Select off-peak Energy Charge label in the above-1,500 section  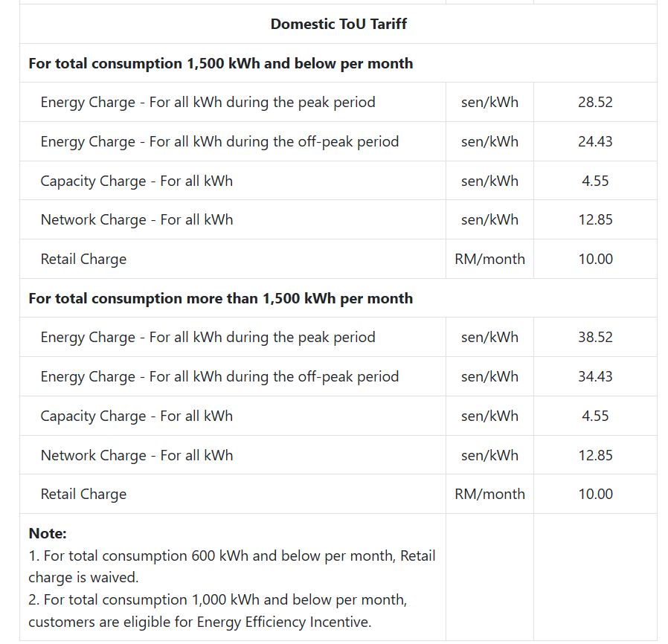(219, 376)
